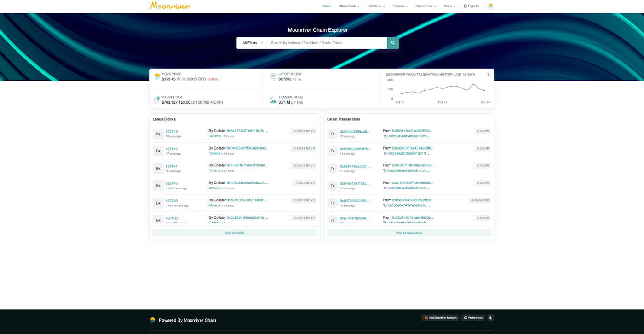Open the 17 txns link
The height and width of the screenshot is (334, 644).
pyautogui.click(x=214, y=170)
